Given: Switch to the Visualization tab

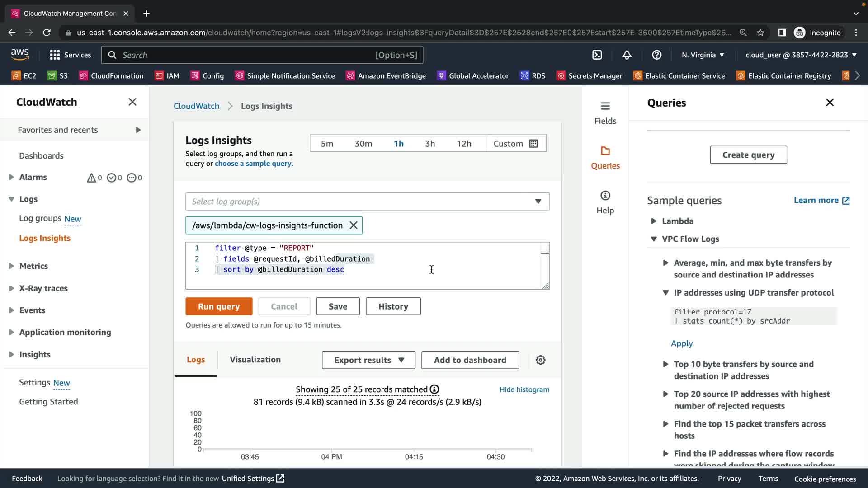Looking at the screenshot, I should (x=255, y=360).
